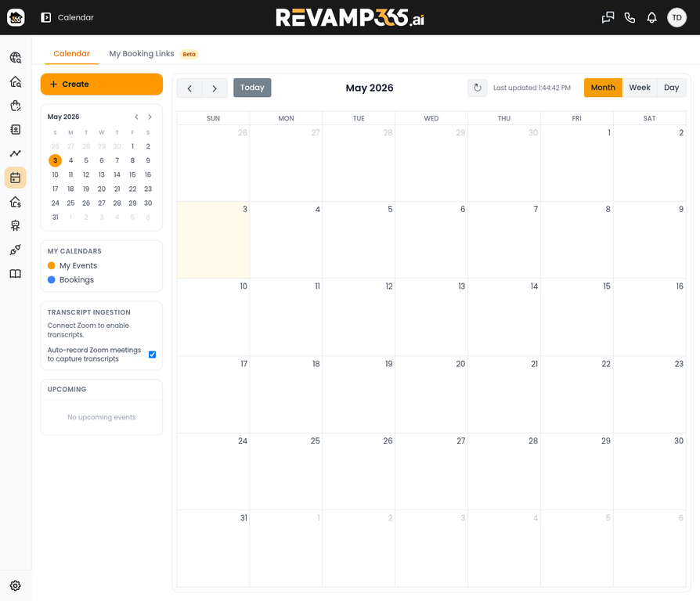Open the open book sidebar icon
The width and height of the screenshot is (700, 601).
click(16, 274)
